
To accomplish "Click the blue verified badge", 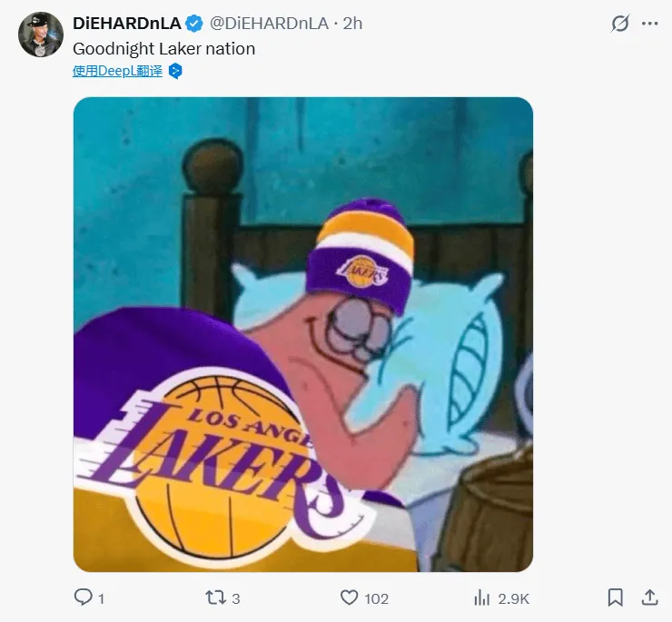I will [194, 24].
